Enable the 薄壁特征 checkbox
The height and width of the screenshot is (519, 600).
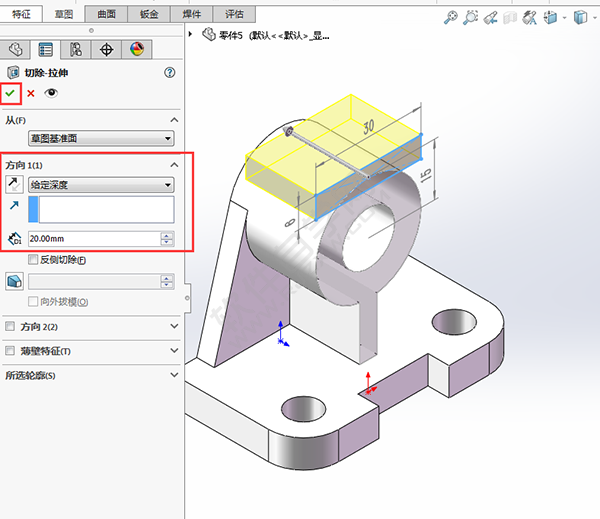(x=11, y=351)
